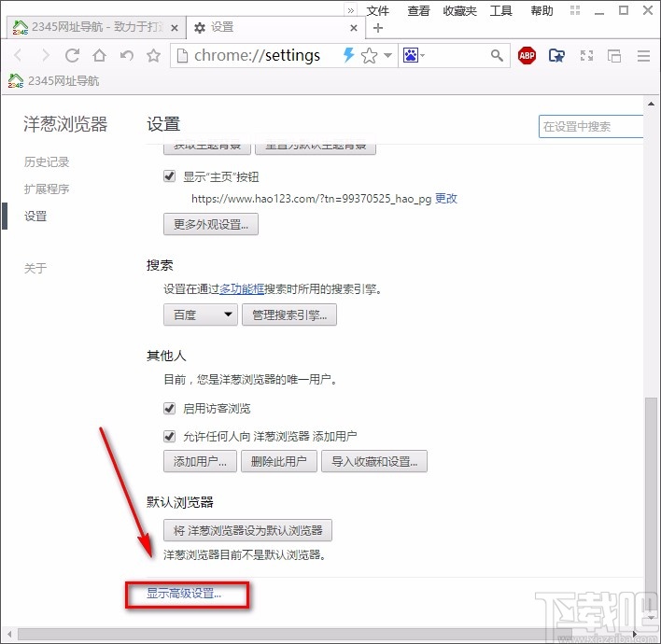Close the 2345网址导航 tab
Image resolution: width=661 pixels, height=644 pixels.
pos(175,28)
